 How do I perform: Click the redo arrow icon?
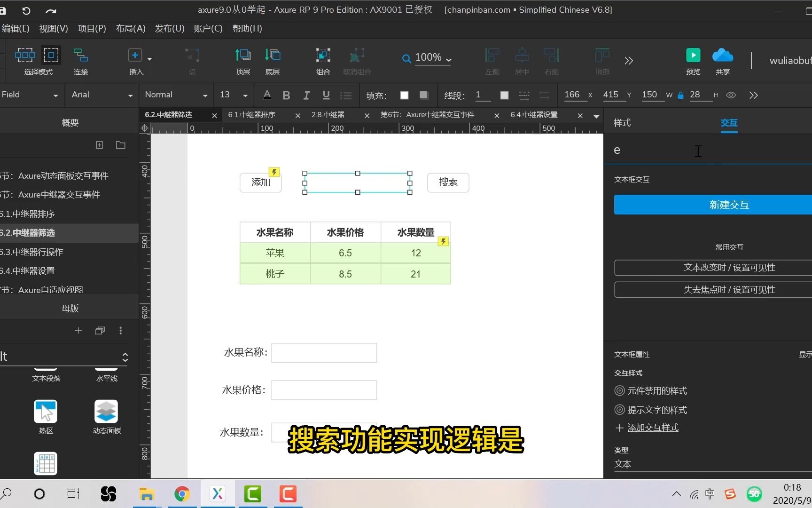pyautogui.click(x=51, y=10)
